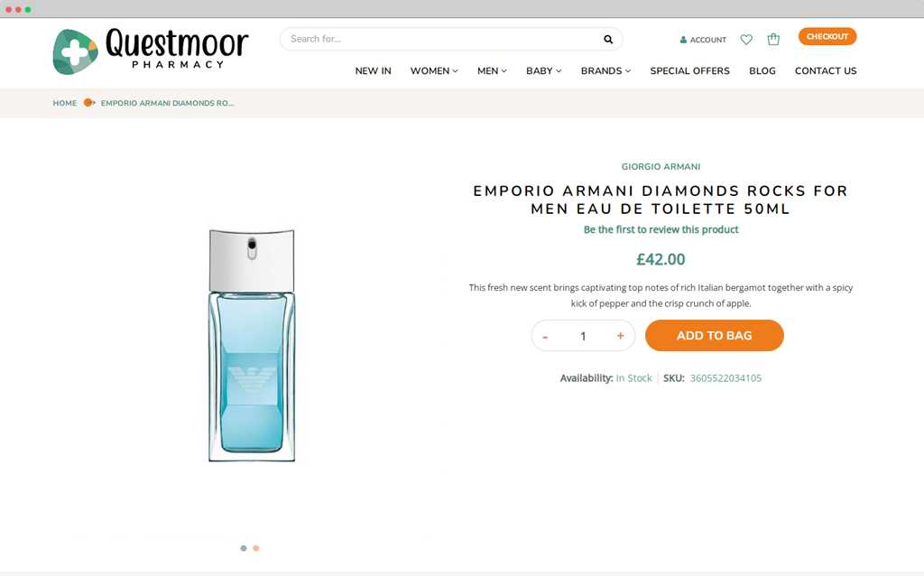Click the Questmoor Pharmacy logo
This screenshot has height=576, width=924.
pos(151,51)
